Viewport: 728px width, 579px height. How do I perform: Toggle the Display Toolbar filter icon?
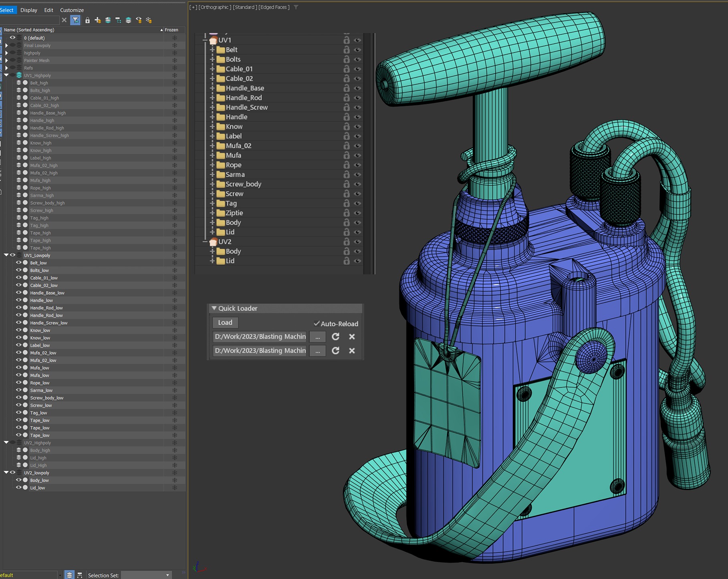click(x=75, y=20)
